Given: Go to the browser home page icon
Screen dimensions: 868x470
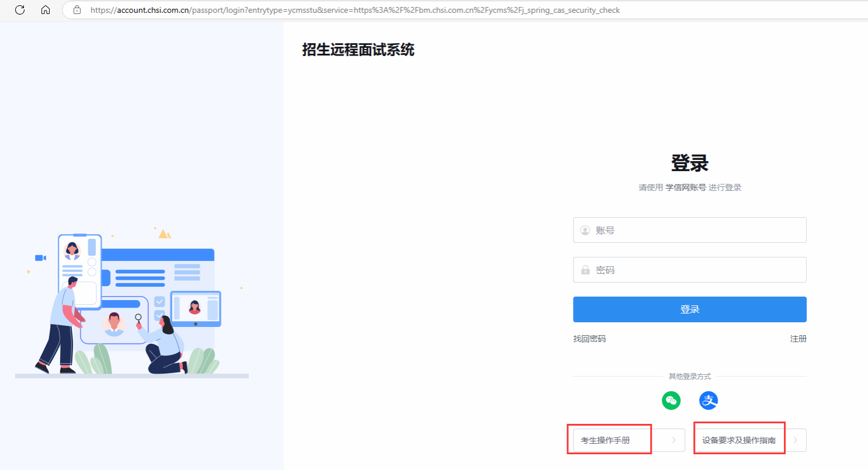Looking at the screenshot, I should (46, 10).
